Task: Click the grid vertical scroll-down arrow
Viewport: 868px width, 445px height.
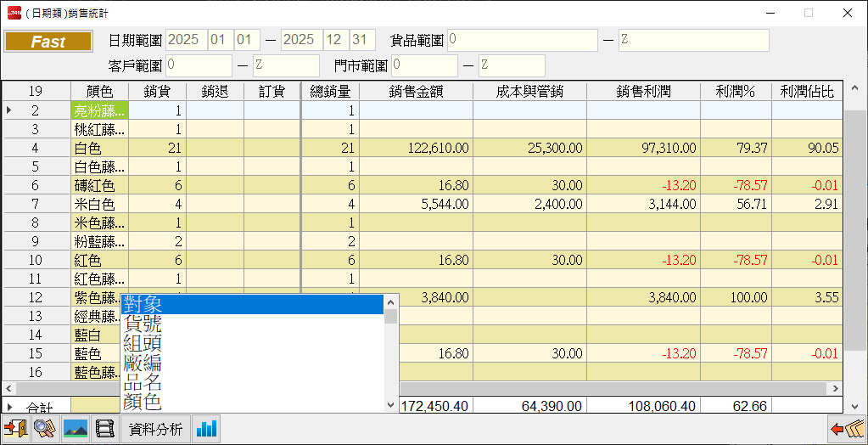Action: pos(853,406)
